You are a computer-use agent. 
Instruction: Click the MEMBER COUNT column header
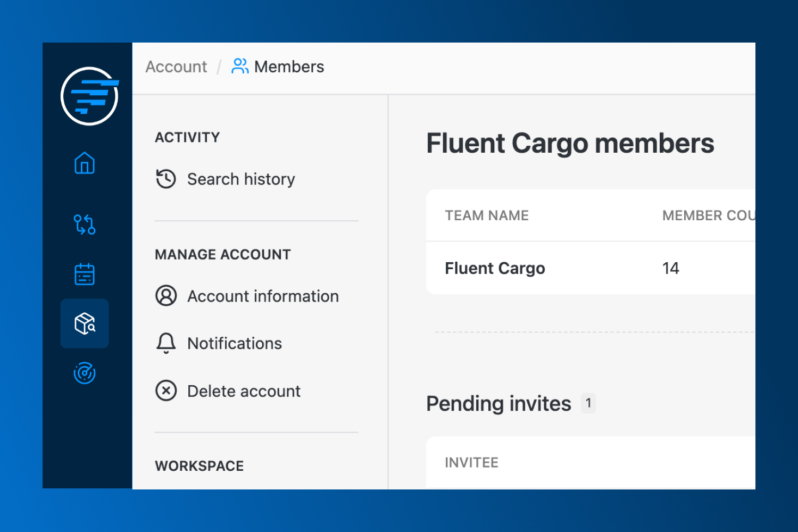coord(709,215)
